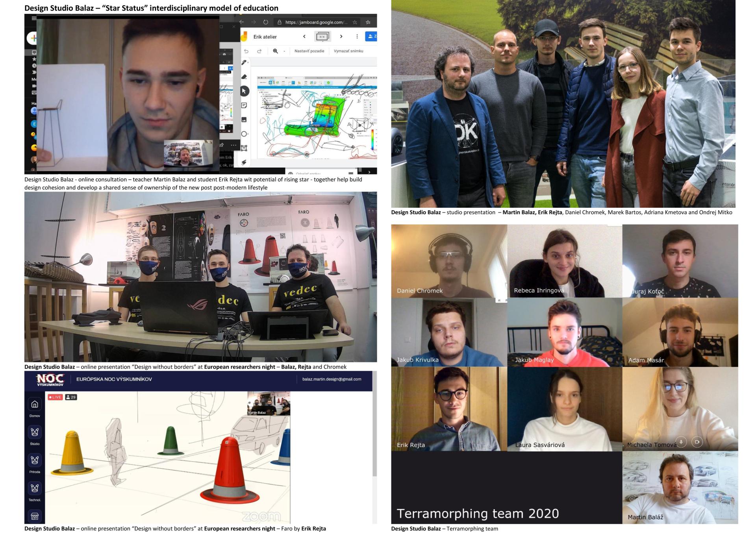756x534 pixels.
Task: Select the Jamboard pen tool
Action: (x=244, y=63)
